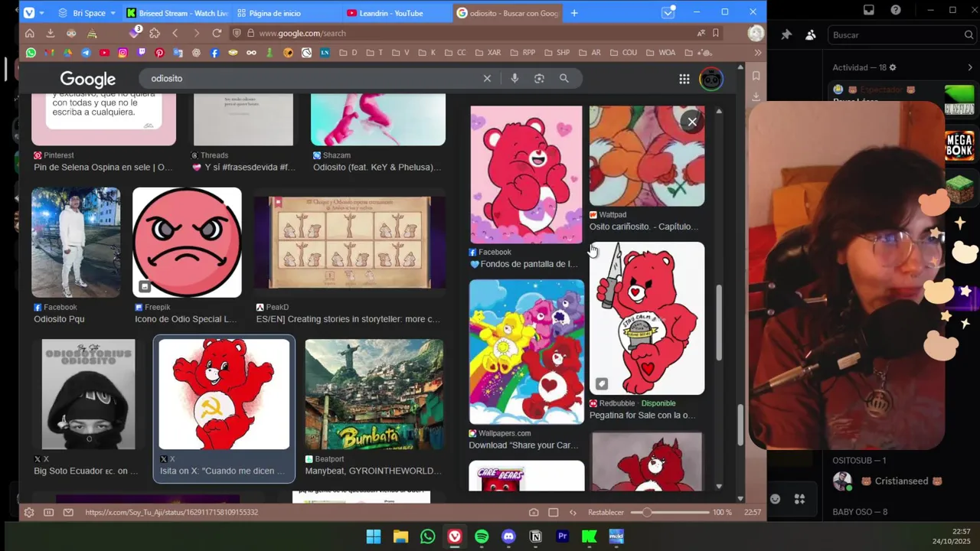Bookmark this page from address bar

(716, 33)
